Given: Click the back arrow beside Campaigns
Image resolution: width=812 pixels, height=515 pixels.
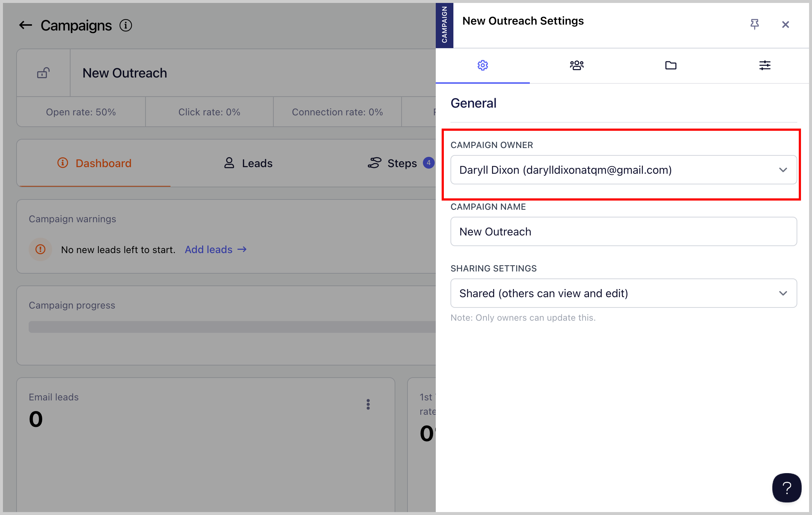Looking at the screenshot, I should tap(25, 25).
